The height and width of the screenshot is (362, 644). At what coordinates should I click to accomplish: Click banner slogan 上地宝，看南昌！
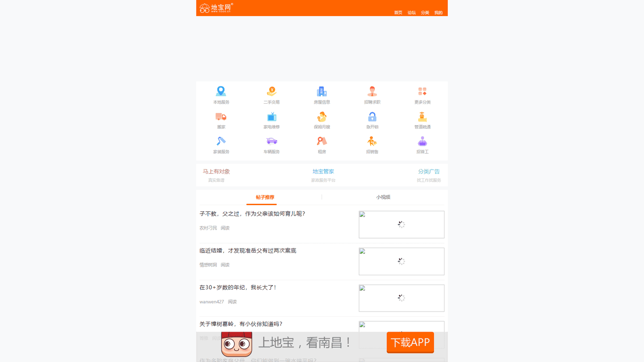(x=305, y=342)
